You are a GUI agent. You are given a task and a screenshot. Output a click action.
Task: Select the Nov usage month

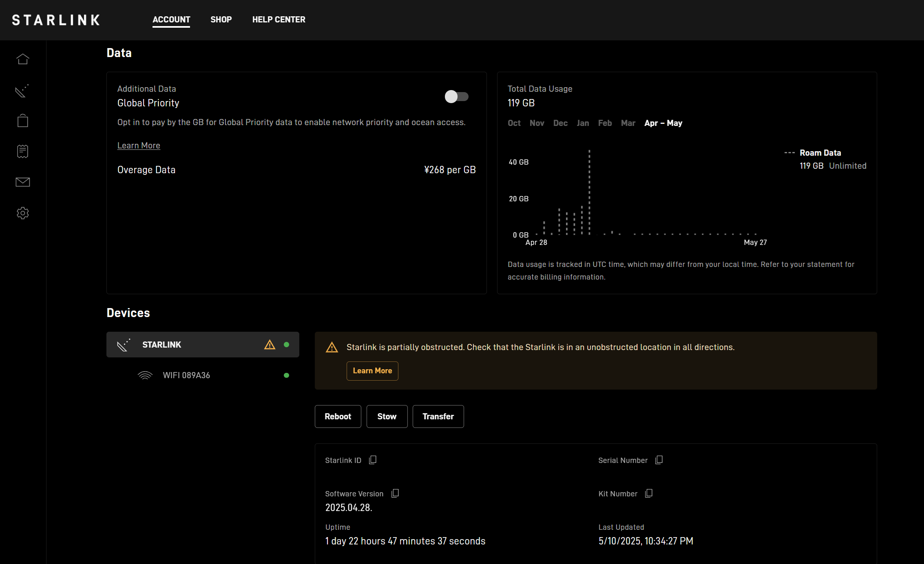[537, 123]
